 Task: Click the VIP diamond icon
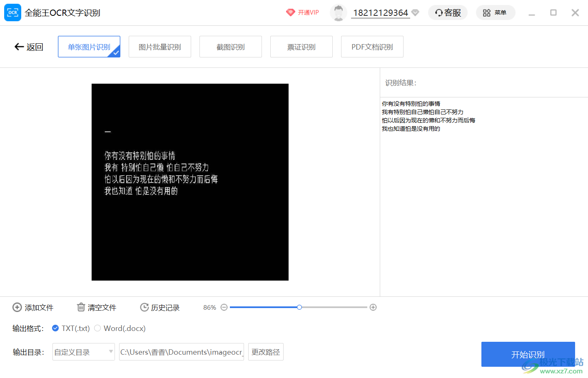291,12
